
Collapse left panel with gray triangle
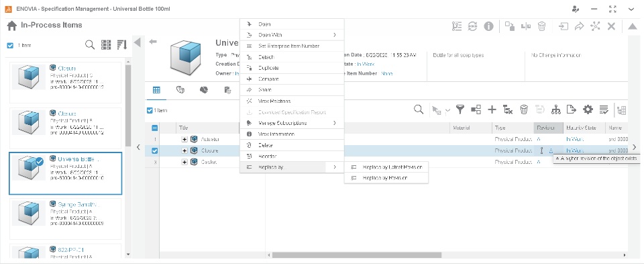coord(138,42)
